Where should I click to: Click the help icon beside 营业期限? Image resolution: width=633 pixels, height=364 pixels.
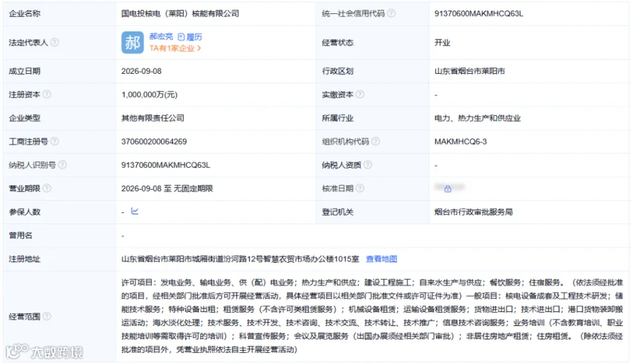pyautogui.click(x=47, y=188)
